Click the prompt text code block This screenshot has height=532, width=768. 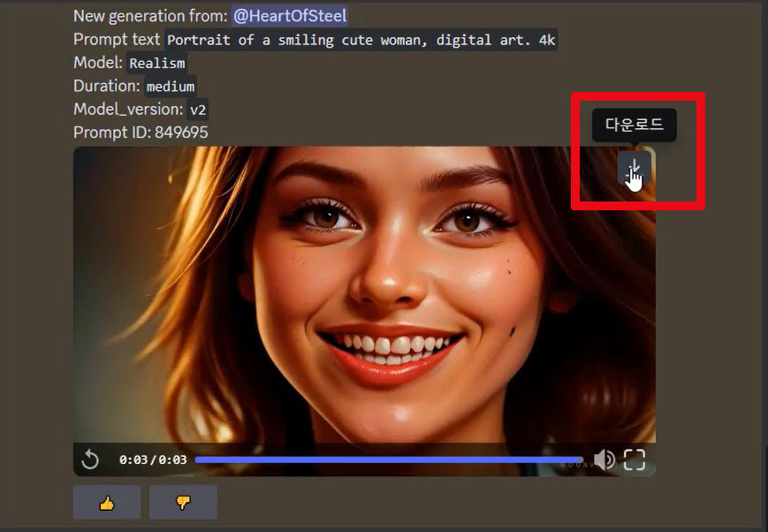click(361, 40)
